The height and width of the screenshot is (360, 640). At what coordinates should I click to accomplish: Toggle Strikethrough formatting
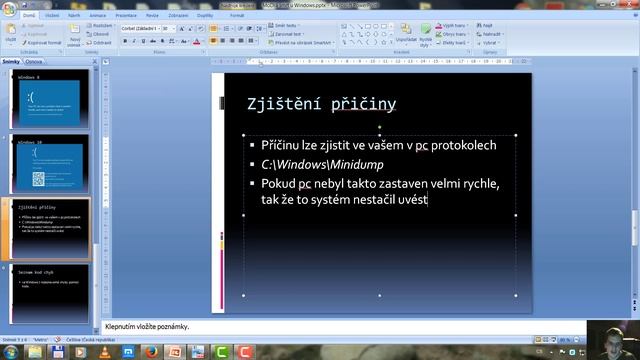pos(153,41)
